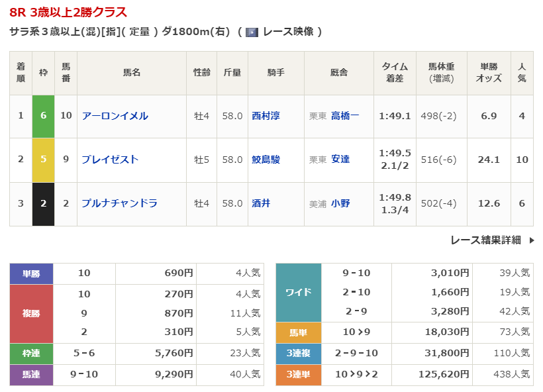
Task: Open jockey 鮫島駿 profile
Action: point(266,160)
